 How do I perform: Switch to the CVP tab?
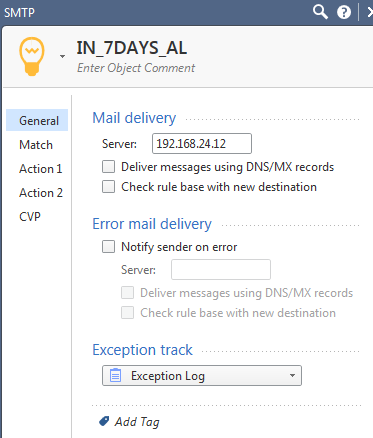[x=30, y=217]
